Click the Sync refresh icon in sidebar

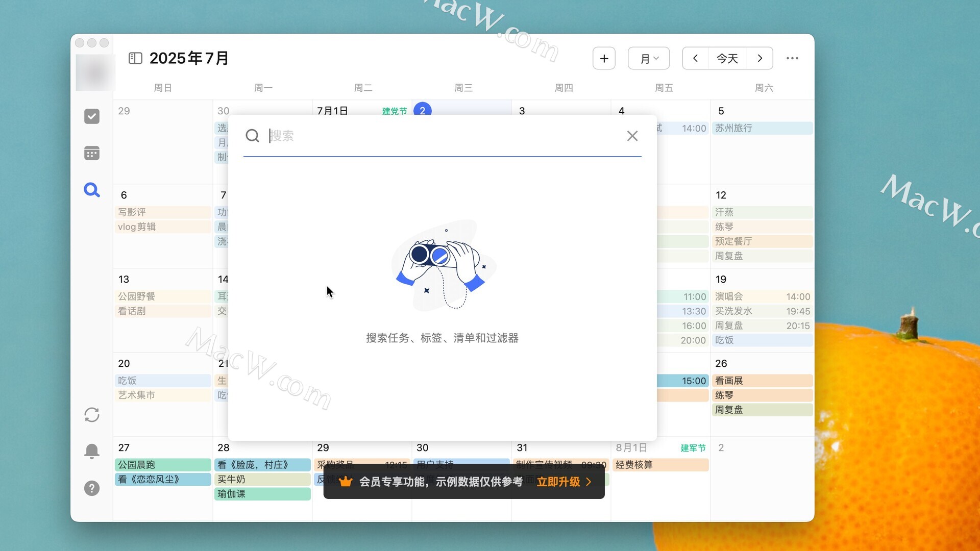click(92, 415)
